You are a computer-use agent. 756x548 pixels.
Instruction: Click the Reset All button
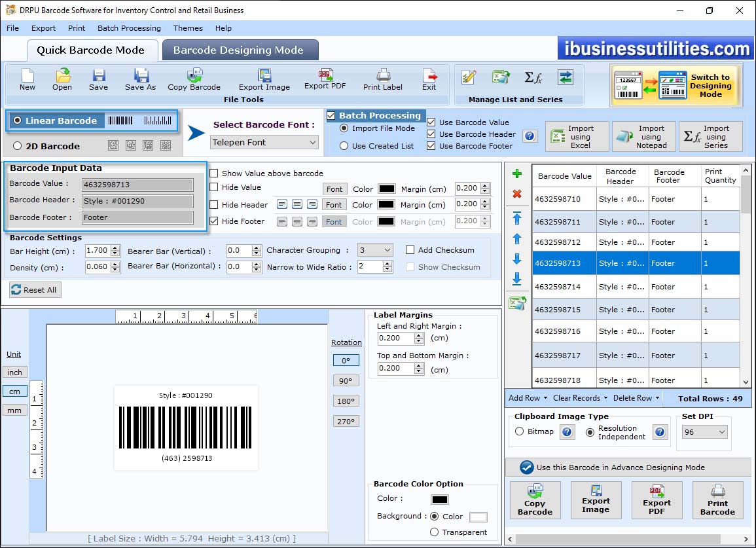click(x=35, y=289)
